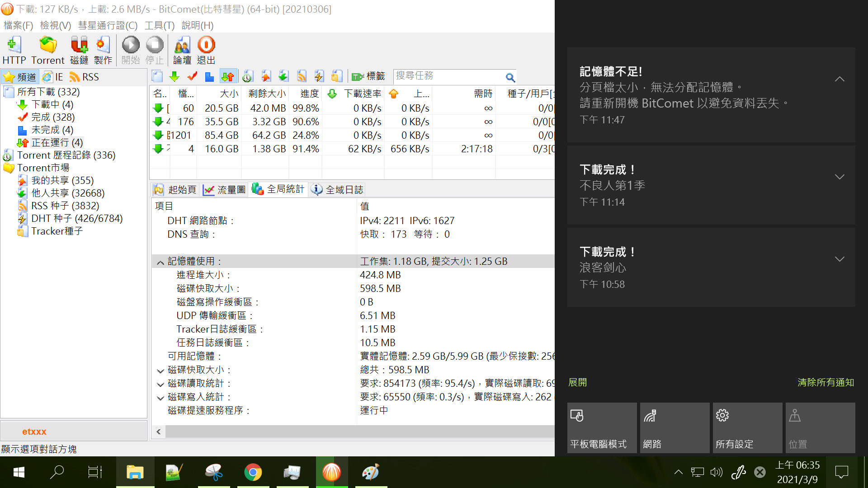The width and height of the screenshot is (868, 488).
Task: Switch to the 流量圖 tab
Action: (x=224, y=190)
